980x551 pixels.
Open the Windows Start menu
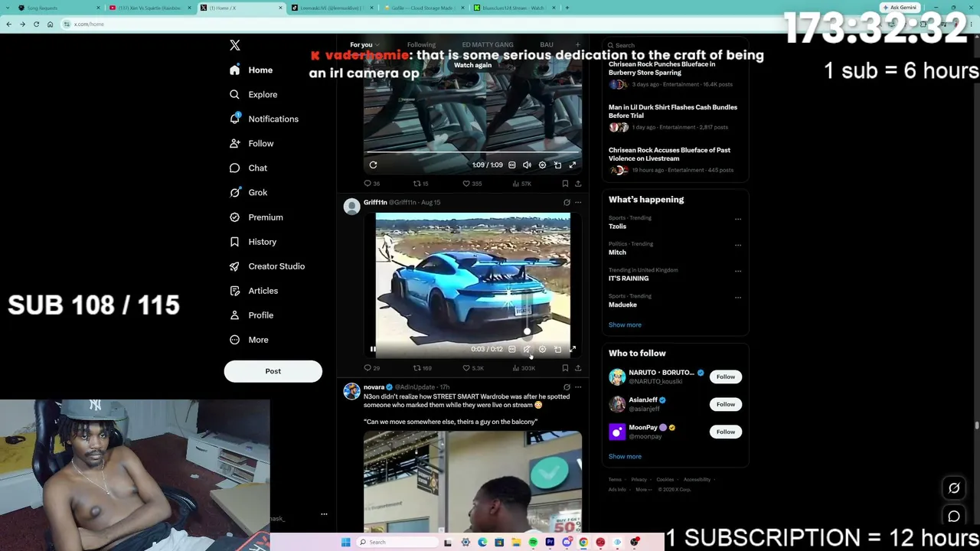(346, 542)
